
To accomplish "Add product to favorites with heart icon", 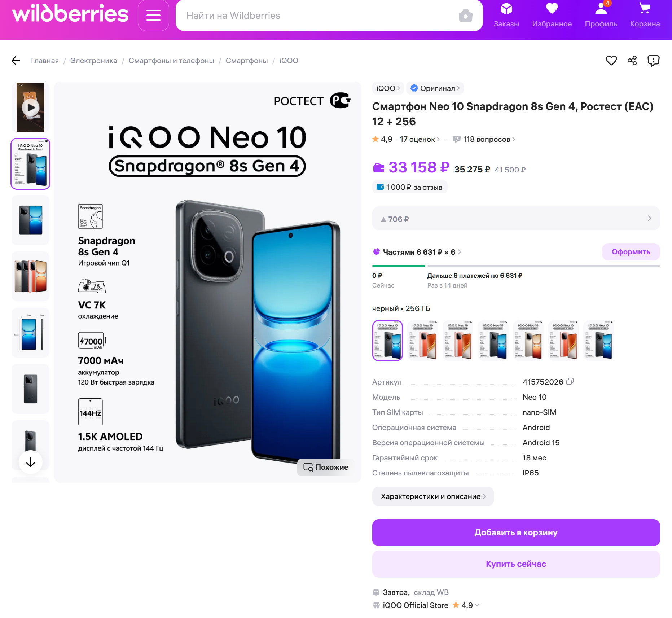I will coord(611,61).
